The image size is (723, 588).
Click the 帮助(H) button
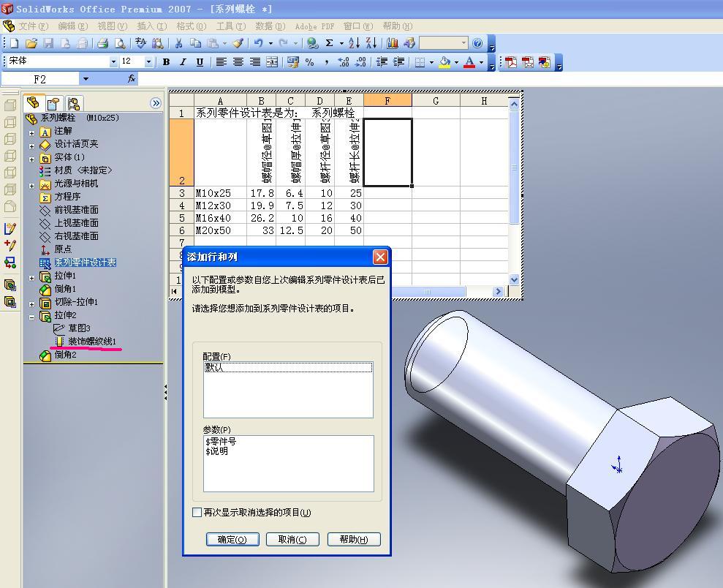pyautogui.click(x=354, y=539)
